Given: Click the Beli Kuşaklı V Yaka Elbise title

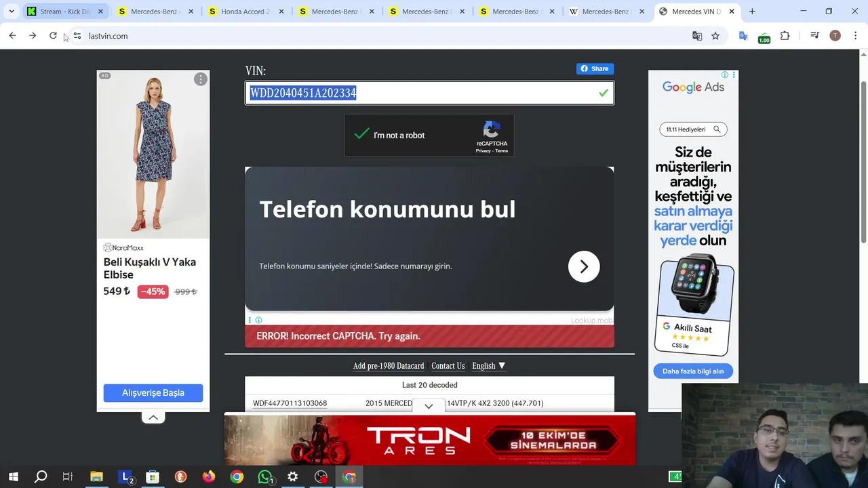Looking at the screenshot, I should pyautogui.click(x=150, y=268).
